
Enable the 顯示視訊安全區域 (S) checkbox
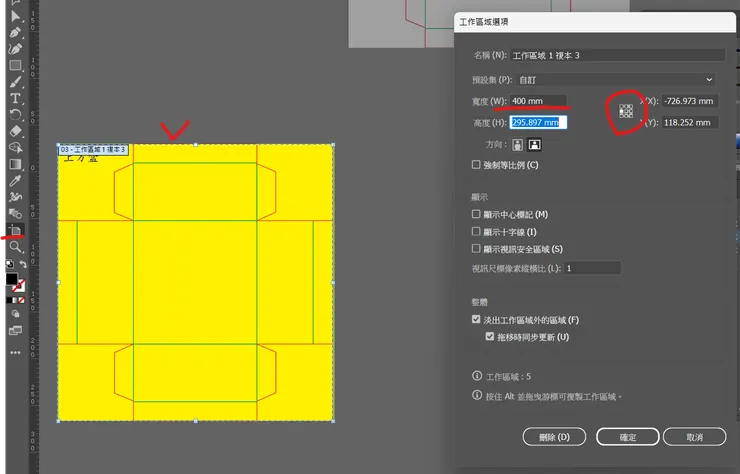(476, 249)
